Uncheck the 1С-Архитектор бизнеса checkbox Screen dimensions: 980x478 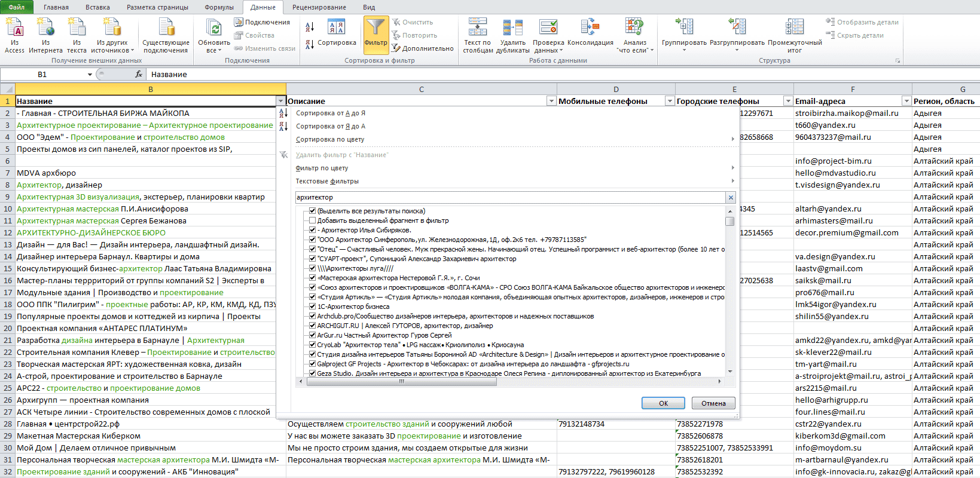tap(312, 307)
